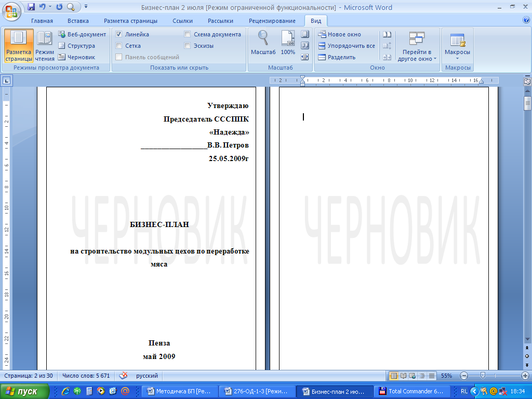Click Число слов: 5 671 indicator
Viewport: 532px width, 399px height.
click(86, 376)
